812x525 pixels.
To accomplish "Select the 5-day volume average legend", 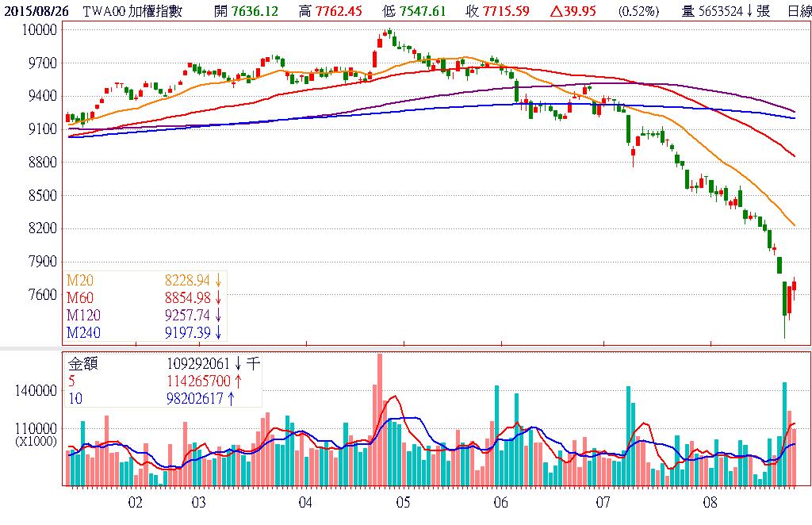I will tap(73, 381).
